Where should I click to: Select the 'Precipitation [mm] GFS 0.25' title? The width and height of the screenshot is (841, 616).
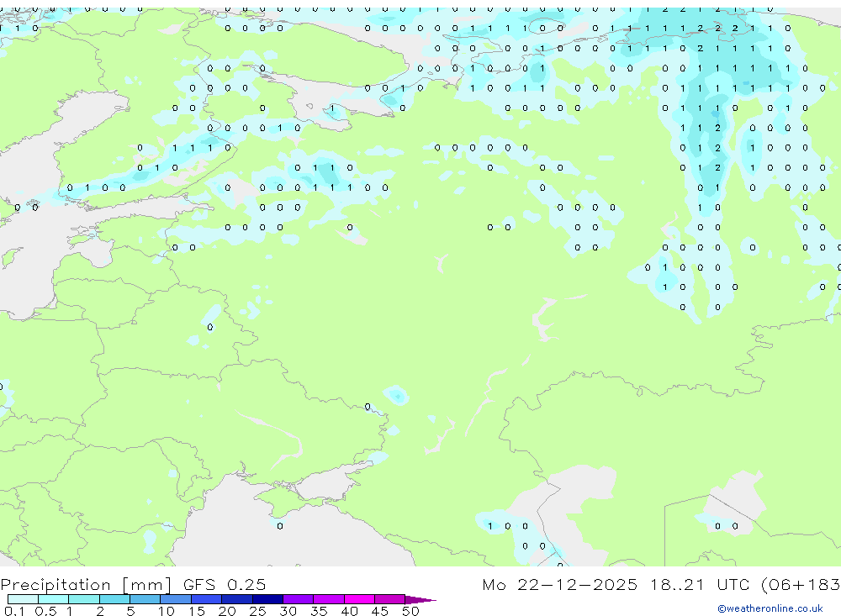click(x=133, y=584)
